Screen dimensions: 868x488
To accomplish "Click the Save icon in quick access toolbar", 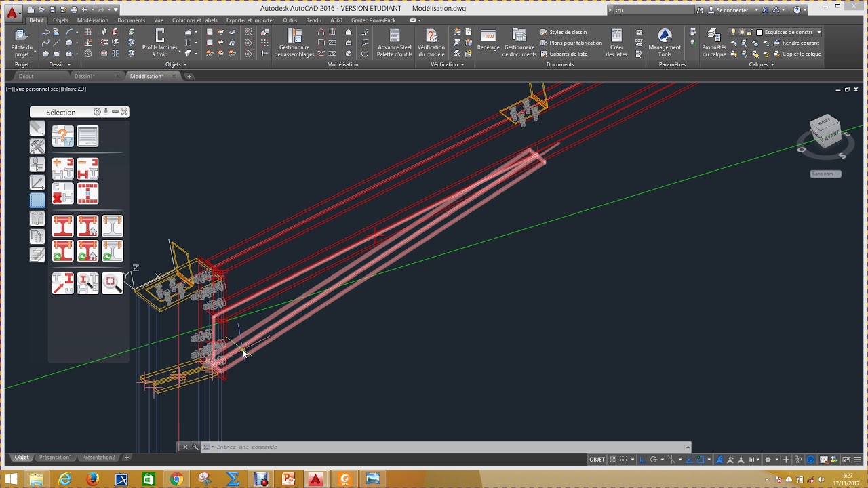I will click(x=52, y=10).
